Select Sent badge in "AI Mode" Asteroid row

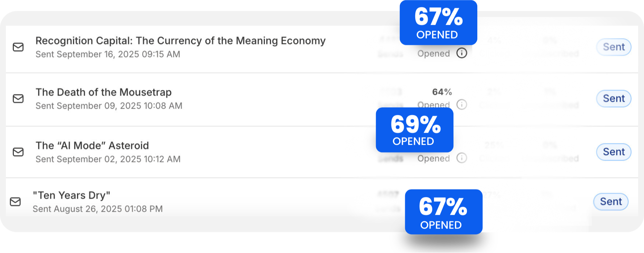pyautogui.click(x=613, y=152)
